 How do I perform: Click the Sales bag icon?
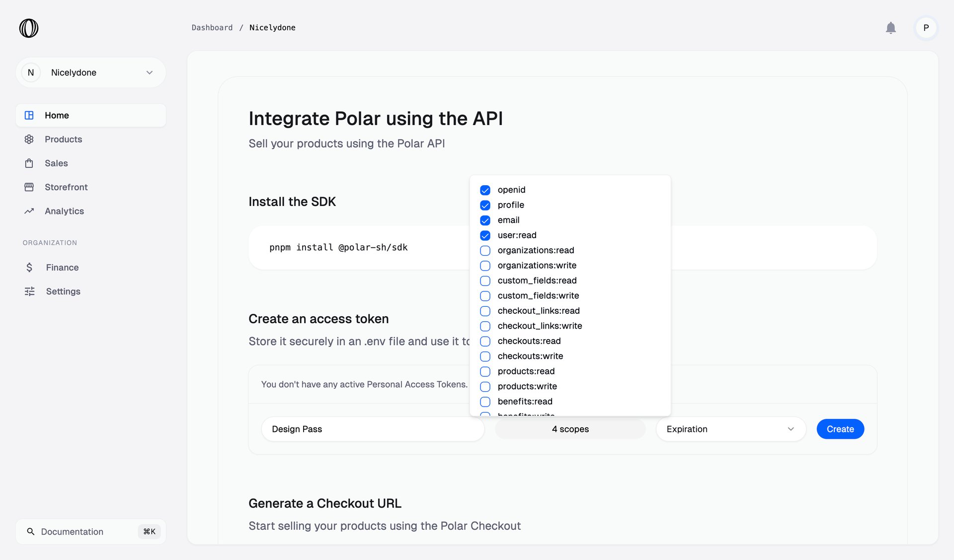coord(29,163)
